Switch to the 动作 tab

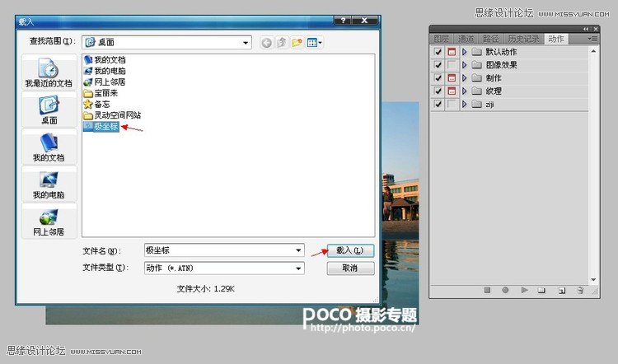coord(556,39)
